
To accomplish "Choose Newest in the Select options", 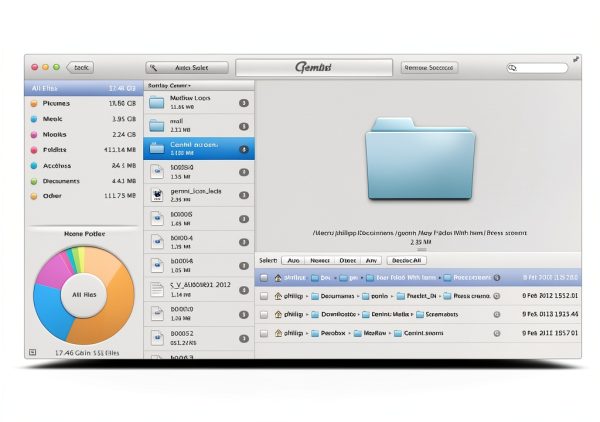I will pos(320,261).
